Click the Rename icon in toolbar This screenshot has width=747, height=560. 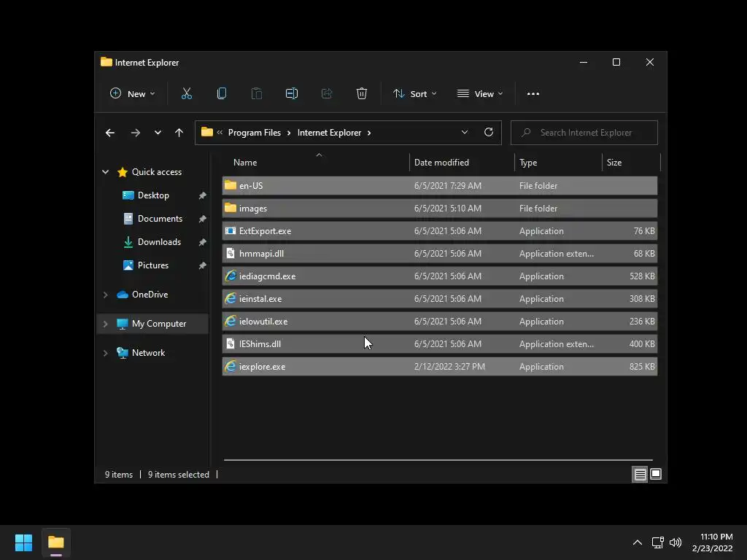[292, 94]
